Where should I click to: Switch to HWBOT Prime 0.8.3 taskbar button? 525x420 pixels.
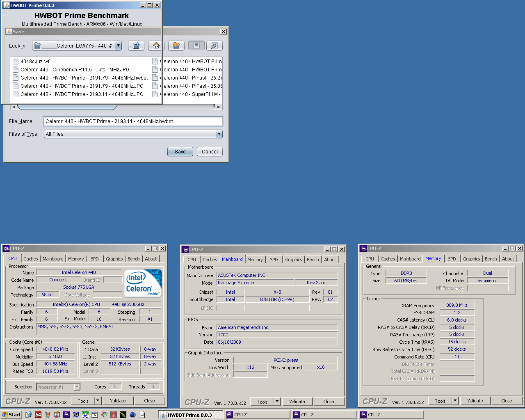click(191, 415)
